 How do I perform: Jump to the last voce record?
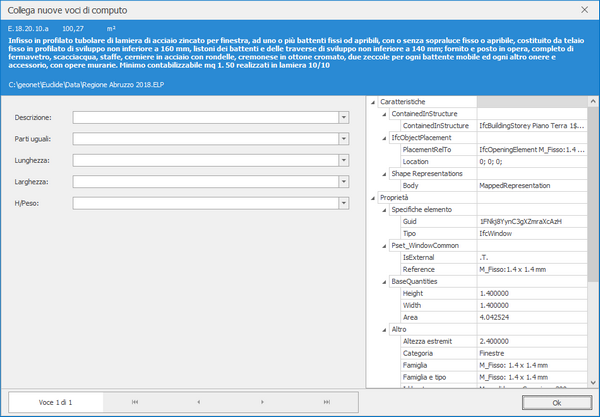[x=327, y=401]
